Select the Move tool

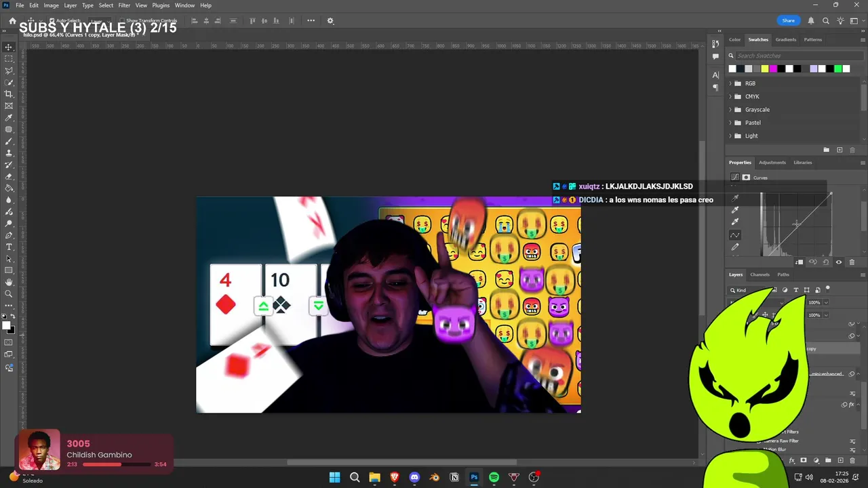tap(9, 47)
